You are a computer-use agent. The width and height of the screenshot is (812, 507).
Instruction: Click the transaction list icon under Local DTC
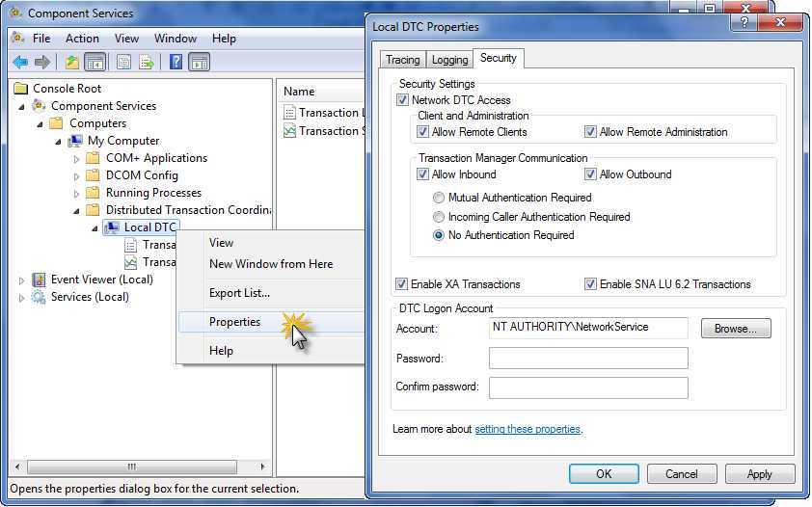[x=131, y=245]
